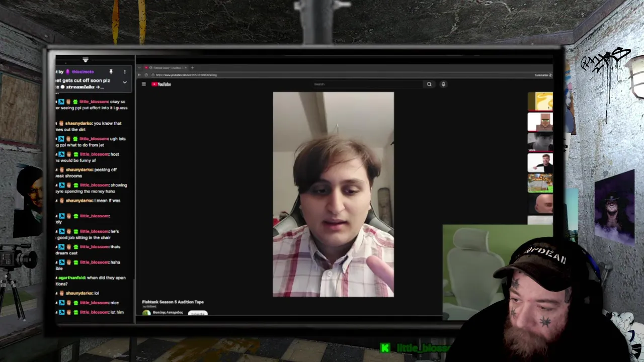The height and width of the screenshot is (362, 644).
Task: Reload the page in the browser
Action: 146,75
